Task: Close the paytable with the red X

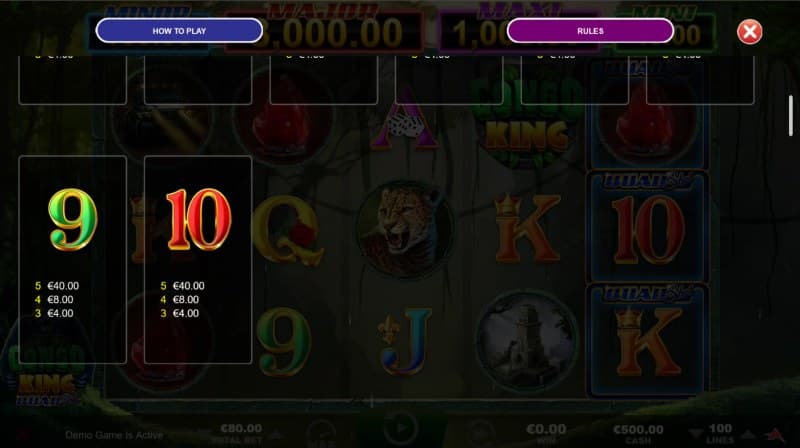Action: [749, 32]
